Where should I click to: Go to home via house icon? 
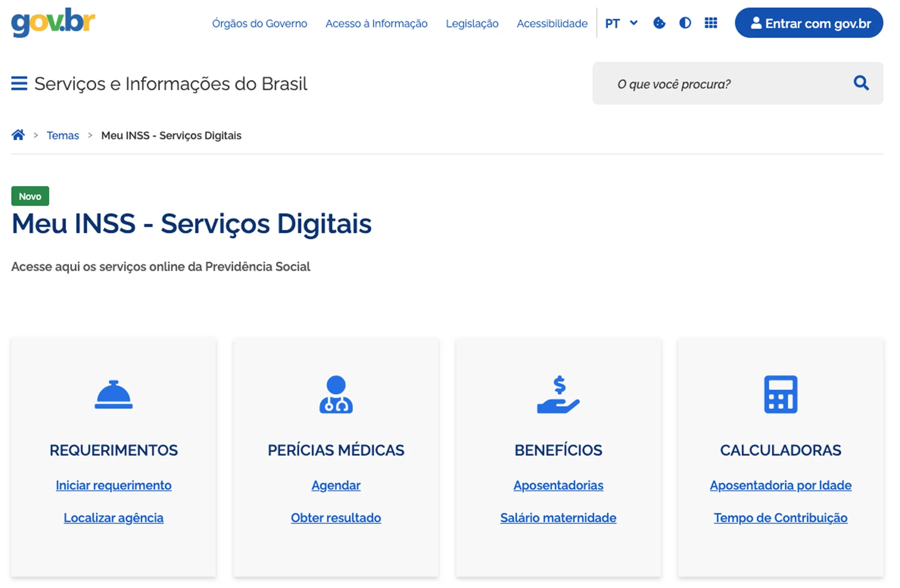click(18, 135)
